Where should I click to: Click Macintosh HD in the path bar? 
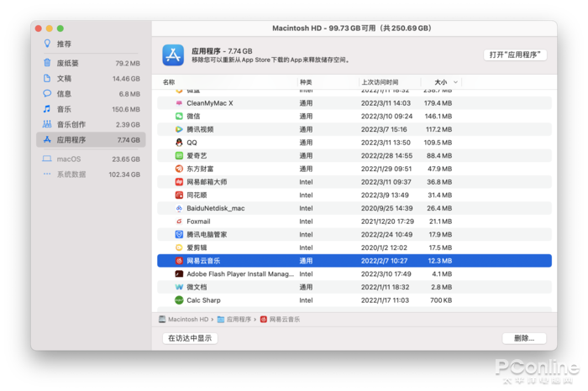tap(184, 319)
